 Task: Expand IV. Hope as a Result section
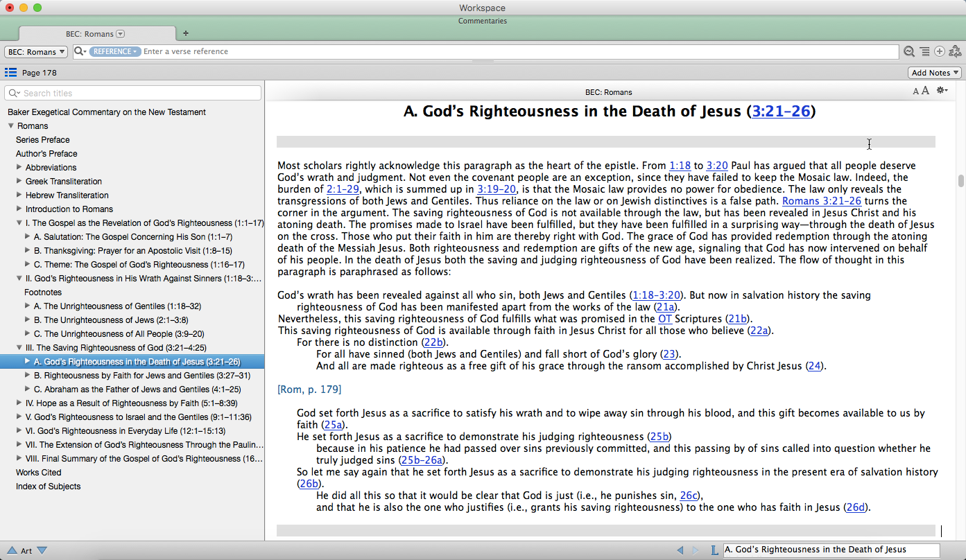point(19,403)
